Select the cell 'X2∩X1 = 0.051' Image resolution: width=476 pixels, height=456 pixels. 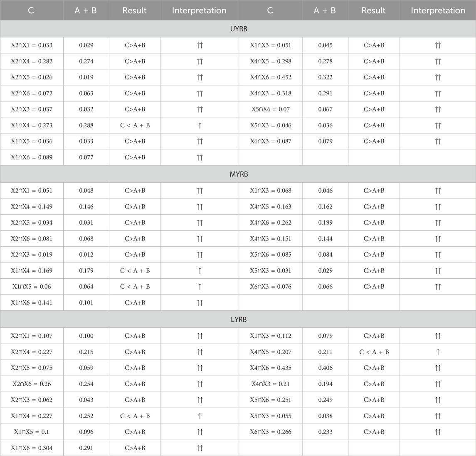pos(32,191)
